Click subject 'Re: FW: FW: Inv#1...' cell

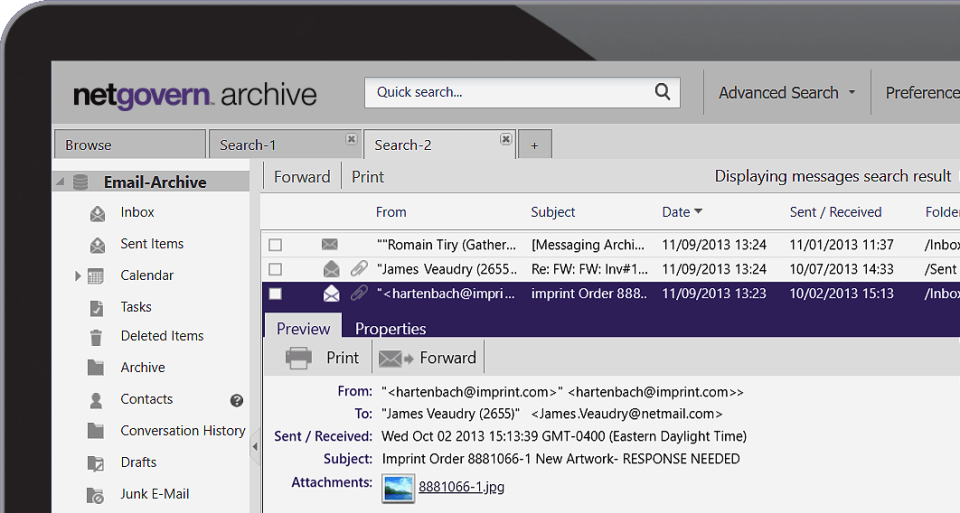point(589,269)
